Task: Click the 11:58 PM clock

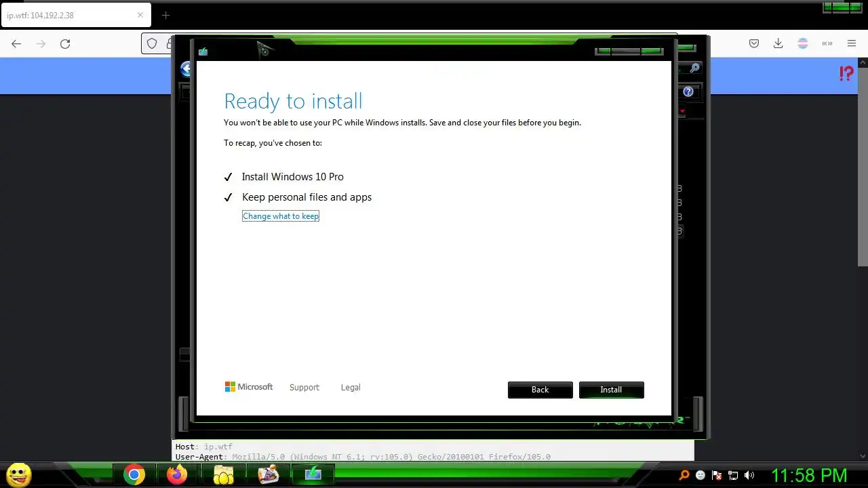Action: (809, 475)
